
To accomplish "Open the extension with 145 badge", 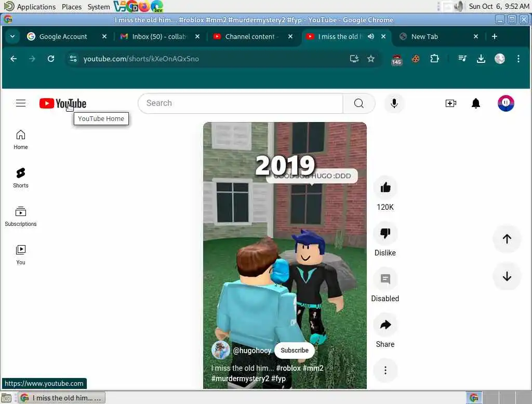I will pos(396,59).
